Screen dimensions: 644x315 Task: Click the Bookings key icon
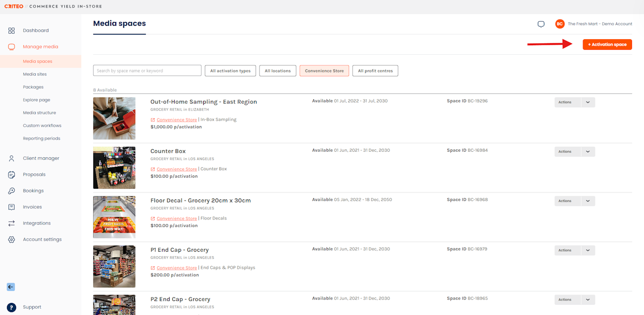[12, 191]
